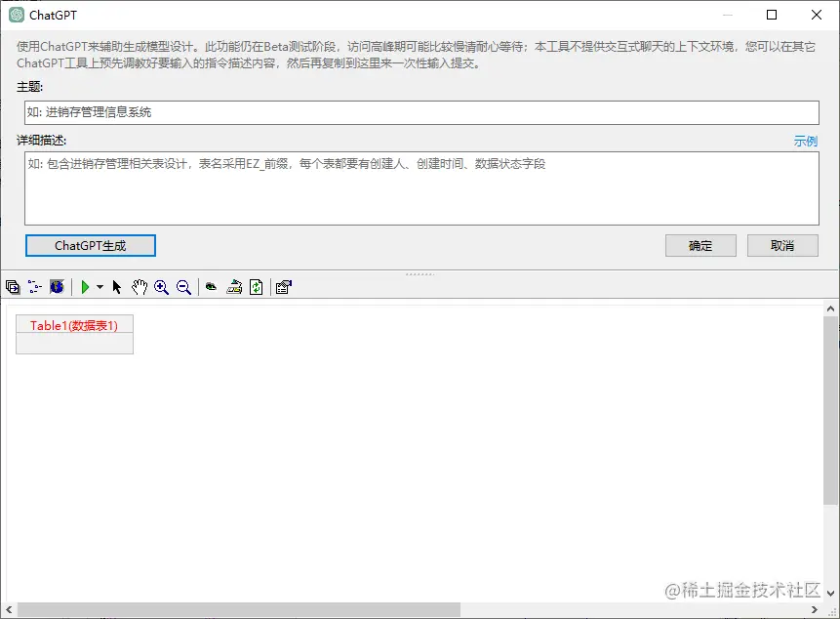The width and height of the screenshot is (840, 619).
Task: Click the green eye overview icon
Action: [211, 287]
